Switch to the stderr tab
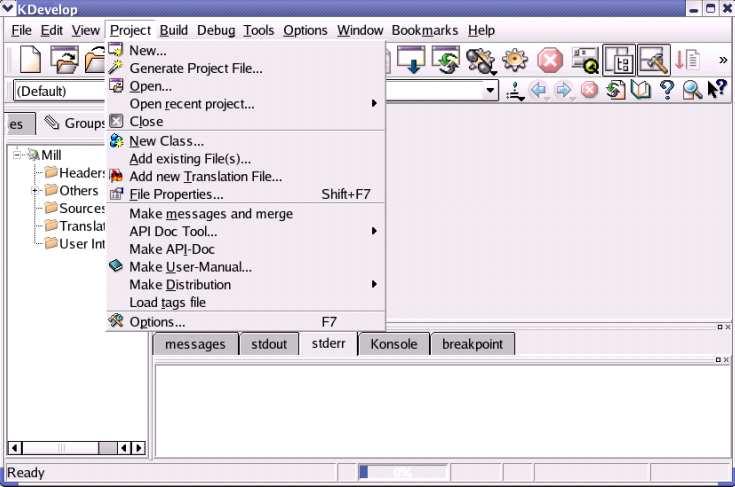735x487 pixels. pyautogui.click(x=328, y=343)
